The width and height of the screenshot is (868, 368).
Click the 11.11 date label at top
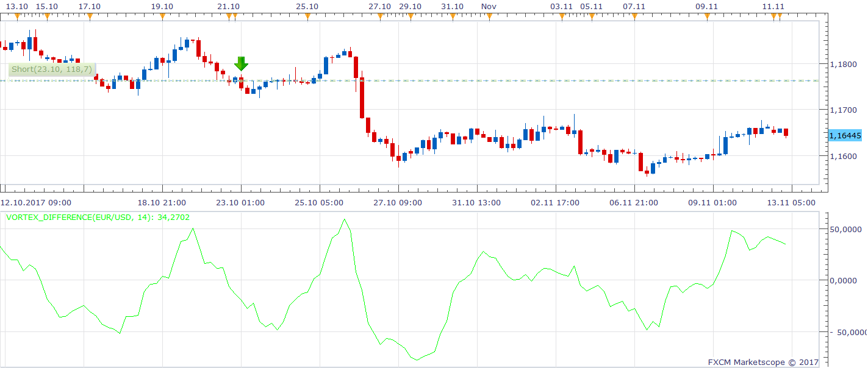[773, 6]
